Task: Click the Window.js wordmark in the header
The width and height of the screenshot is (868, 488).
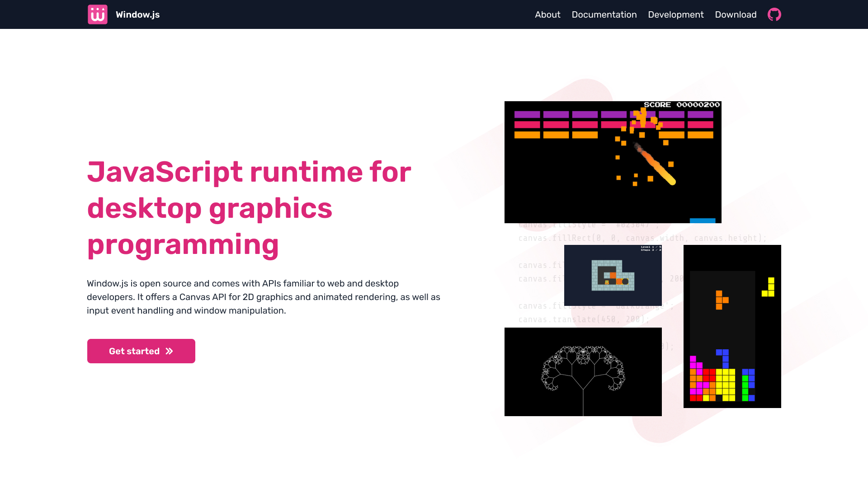Action: coord(138,14)
